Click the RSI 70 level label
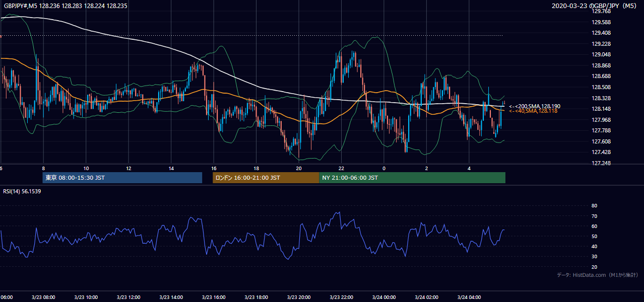Image resolution: width=644 pixels, height=302 pixels. (x=594, y=216)
